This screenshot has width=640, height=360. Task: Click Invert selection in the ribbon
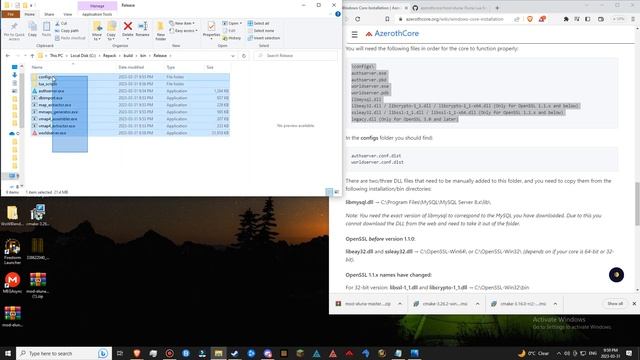point(264,38)
